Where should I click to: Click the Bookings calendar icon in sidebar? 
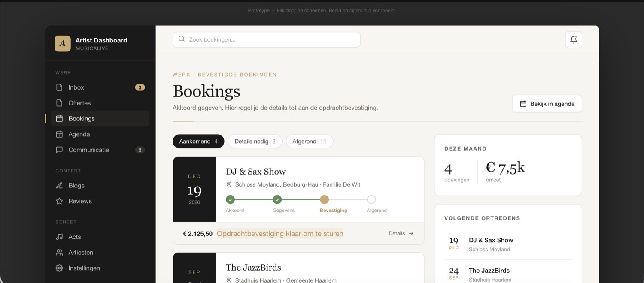click(59, 119)
